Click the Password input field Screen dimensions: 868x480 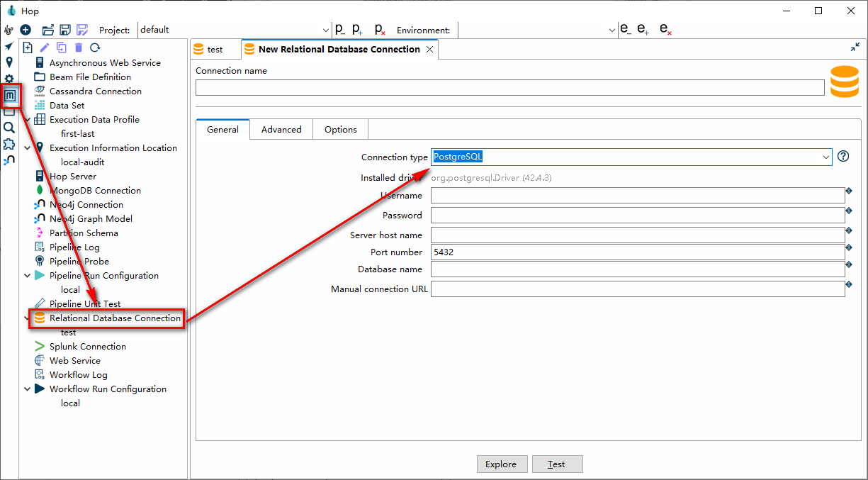[638, 216]
